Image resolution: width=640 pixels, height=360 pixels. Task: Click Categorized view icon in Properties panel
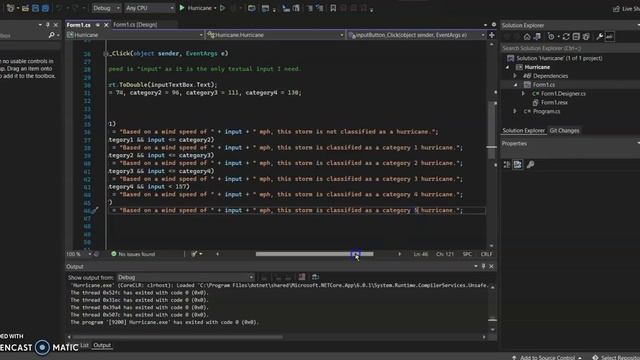pyautogui.click(x=507, y=164)
